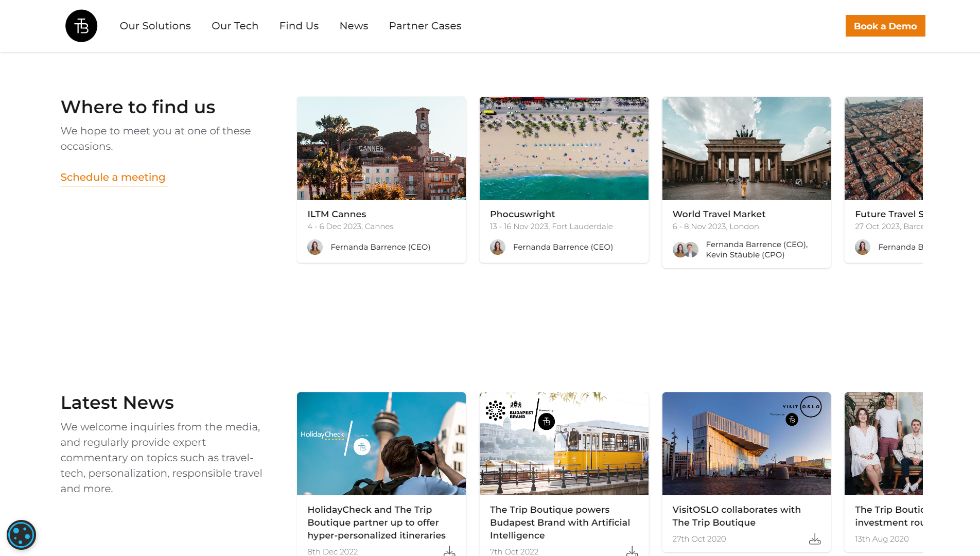Click the 'Latest News' heading
The height and width of the screenshot is (556, 980).
[117, 403]
